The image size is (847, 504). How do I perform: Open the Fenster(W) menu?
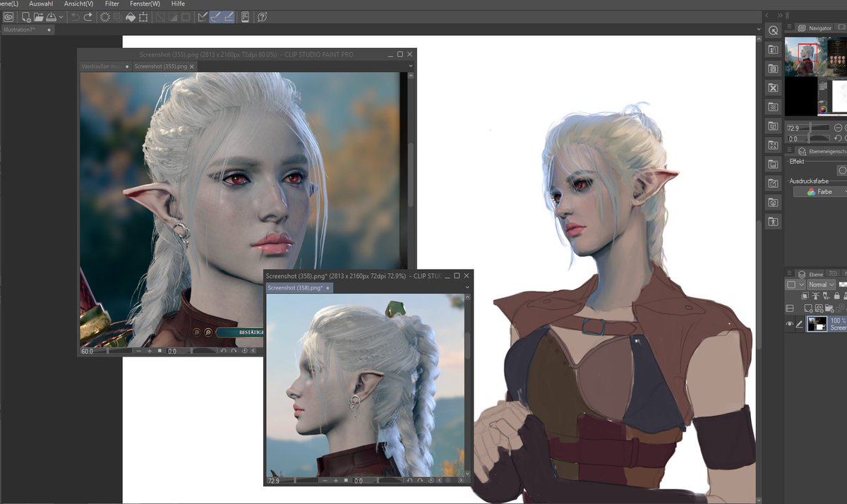[145, 4]
